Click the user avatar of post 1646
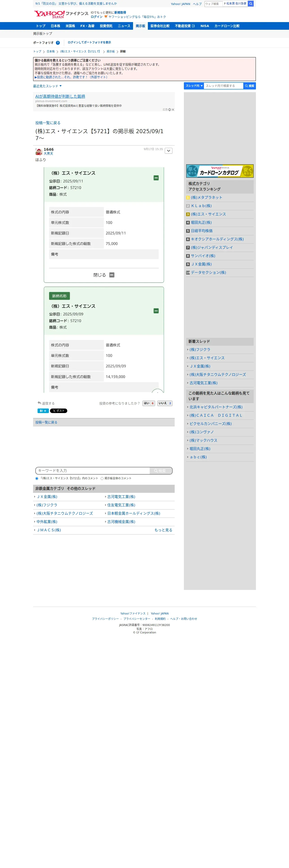Image resolution: width=289 pixels, height=868 pixels. tap(39, 151)
